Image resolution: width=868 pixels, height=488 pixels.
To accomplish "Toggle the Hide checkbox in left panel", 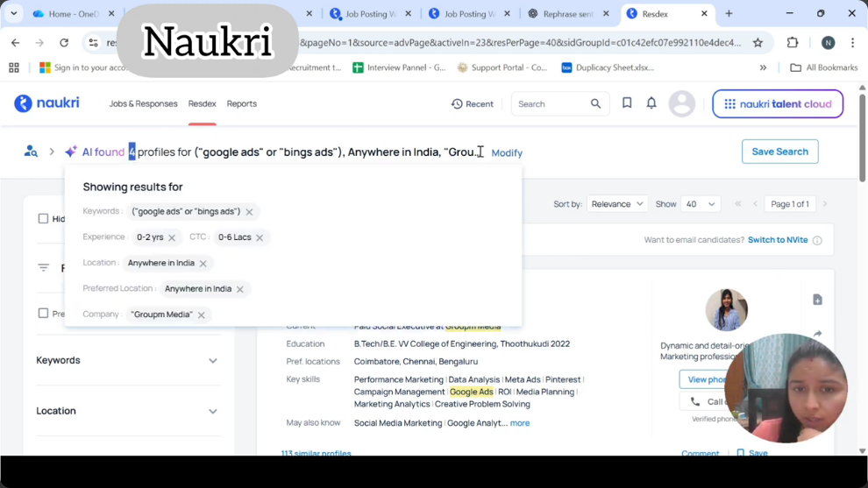I will [x=43, y=218].
